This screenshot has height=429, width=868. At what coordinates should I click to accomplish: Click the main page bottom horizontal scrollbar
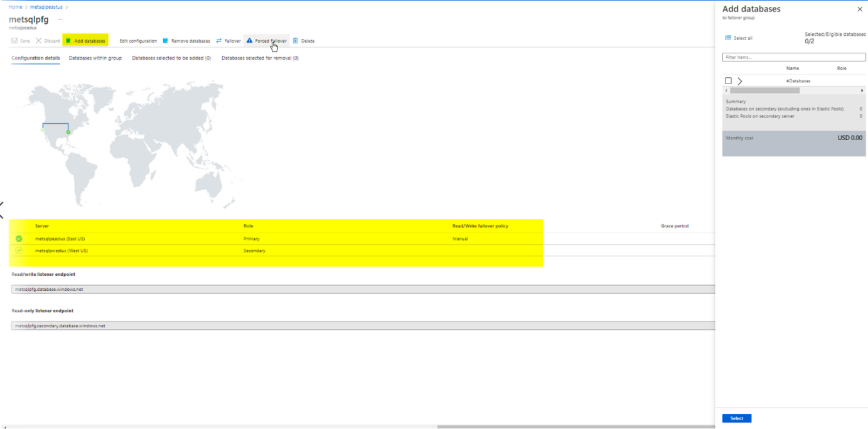tap(576, 426)
